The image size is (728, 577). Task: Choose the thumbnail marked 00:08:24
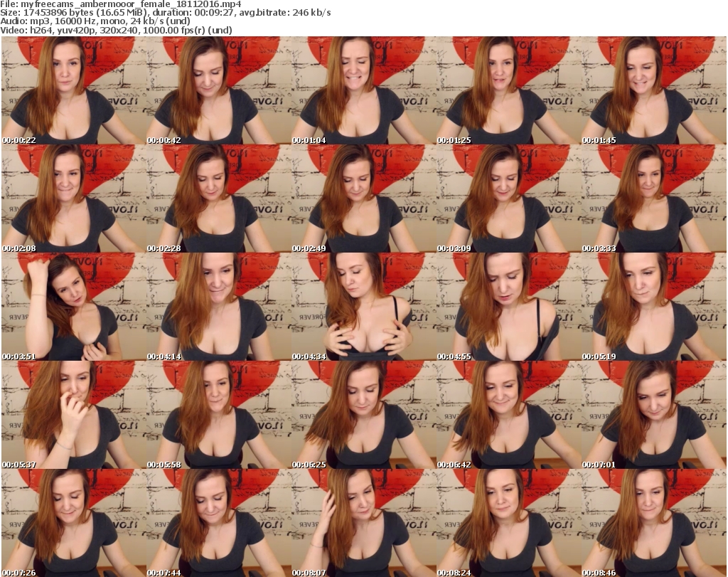(x=508, y=523)
